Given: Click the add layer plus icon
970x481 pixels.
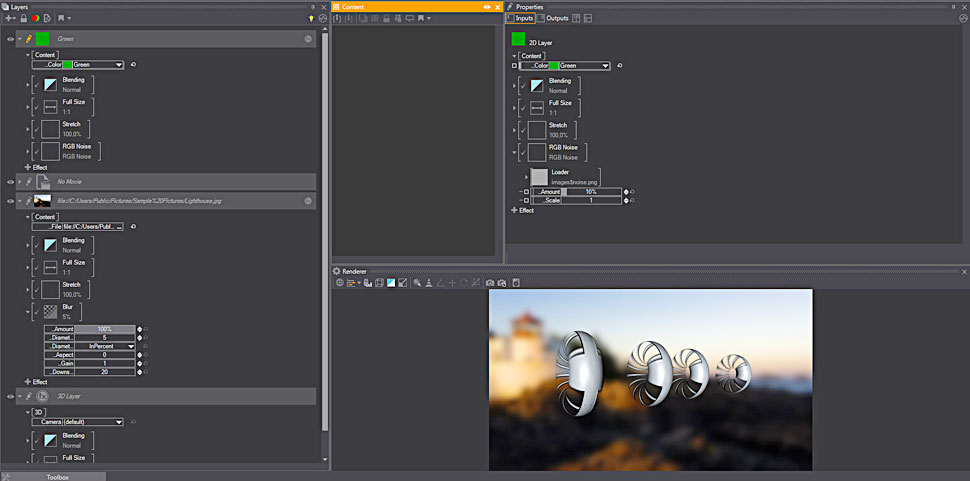Looking at the screenshot, I should (10, 18).
